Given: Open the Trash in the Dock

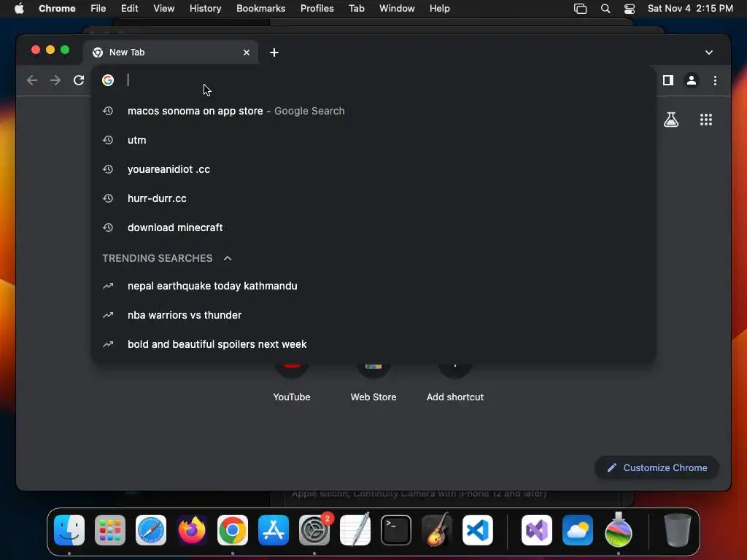Looking at the screenshot, I should (678, 530).
